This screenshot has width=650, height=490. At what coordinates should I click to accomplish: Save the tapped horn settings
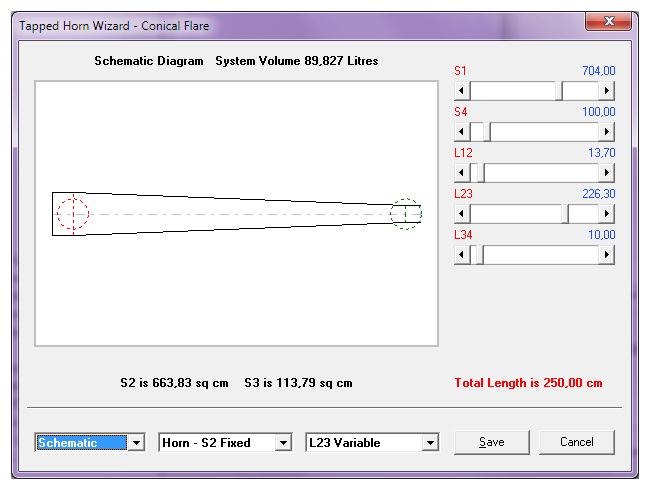pos(492,442)
